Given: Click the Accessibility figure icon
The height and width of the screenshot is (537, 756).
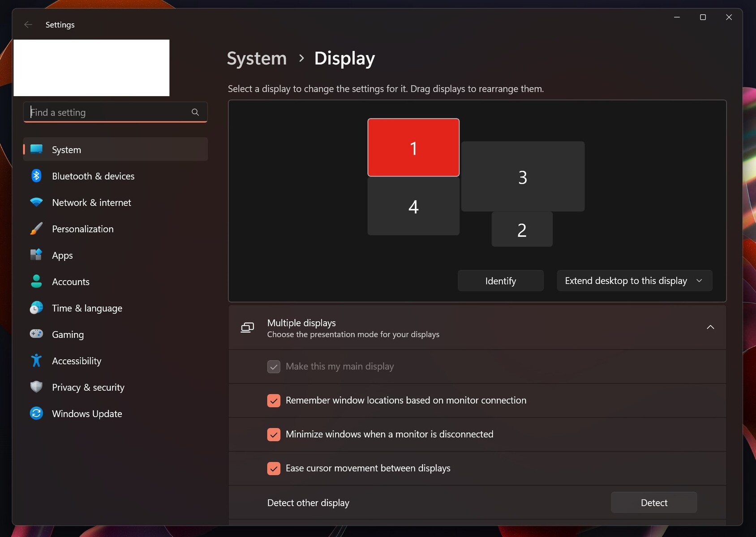Looking at the screenshot, I should [36, 360].
